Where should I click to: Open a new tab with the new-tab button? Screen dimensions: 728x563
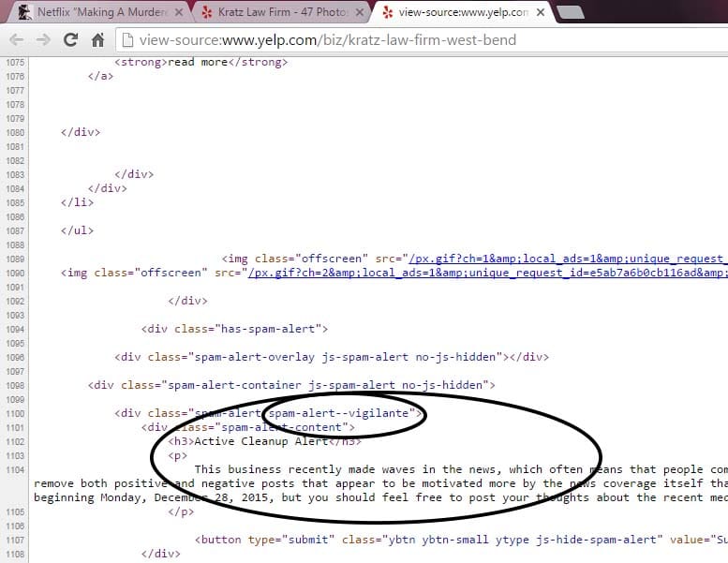click(x=571, y=12)
